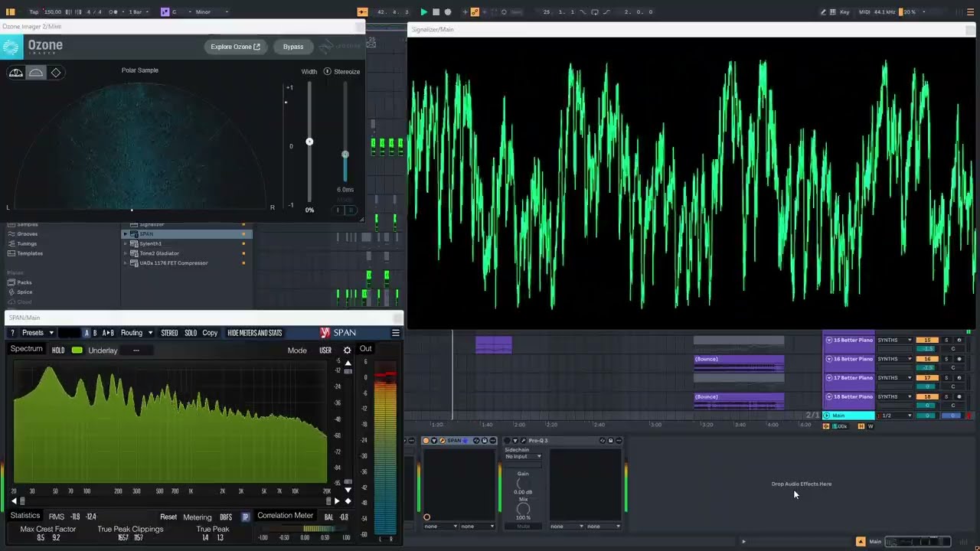Open the SPAN Mode USER selector
The height and width of the screenshot is (551, 980).
tap(325, 350)
